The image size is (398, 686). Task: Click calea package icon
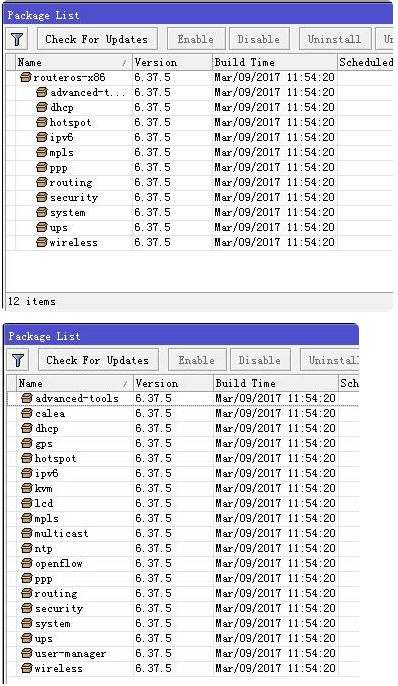[27, 413]
